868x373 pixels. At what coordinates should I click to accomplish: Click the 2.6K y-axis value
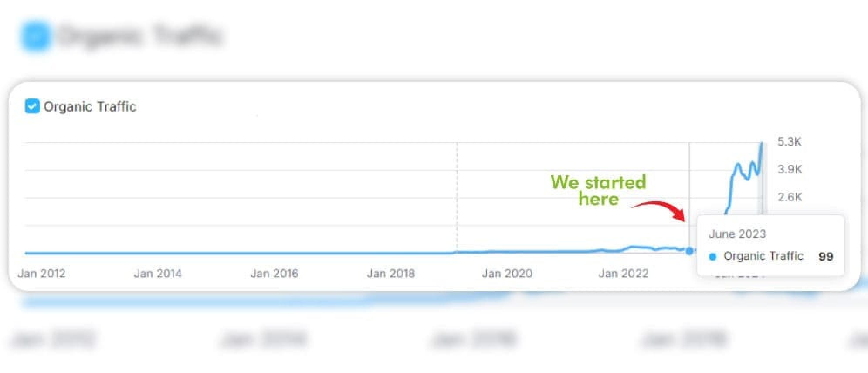pyautogui.click(x=790, y=197)
